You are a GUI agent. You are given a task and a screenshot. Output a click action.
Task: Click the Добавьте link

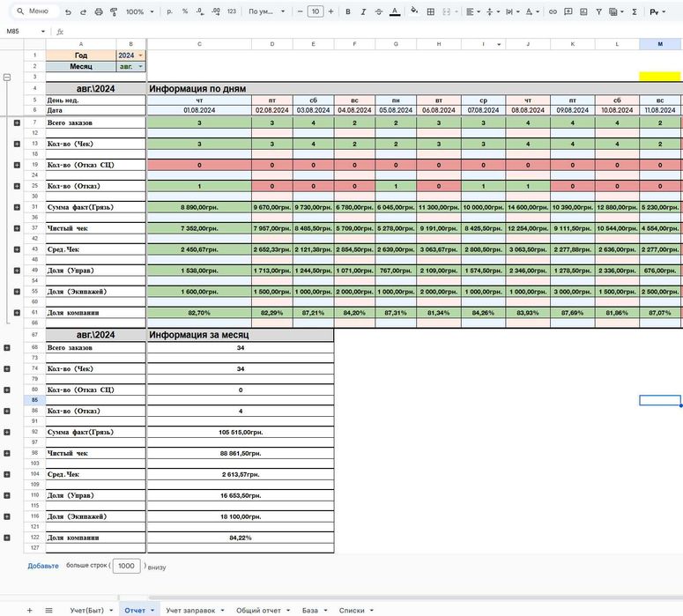[42, 566]
